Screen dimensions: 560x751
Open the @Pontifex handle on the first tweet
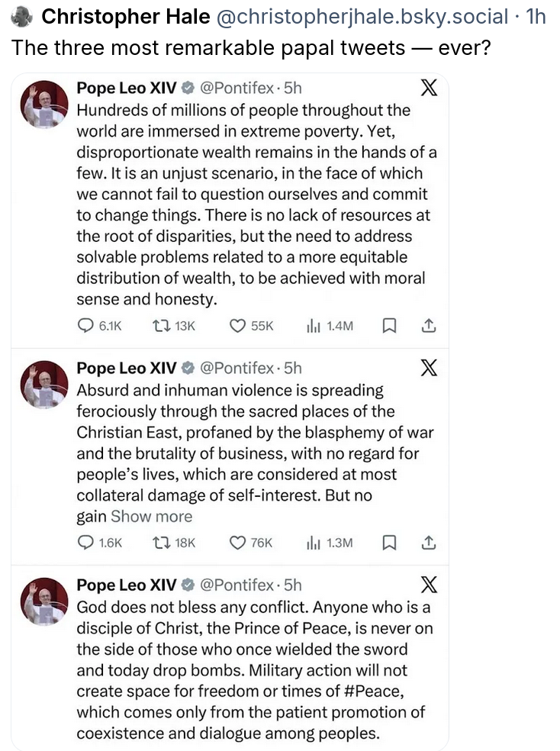[x=237, y=88]
